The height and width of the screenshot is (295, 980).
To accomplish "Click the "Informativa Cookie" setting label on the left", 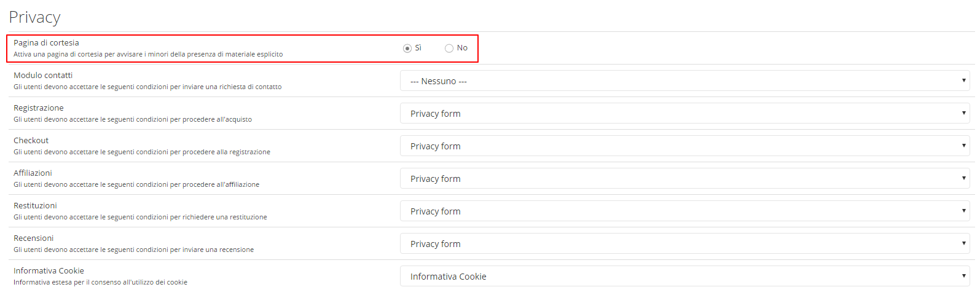I will click(49, 270).
